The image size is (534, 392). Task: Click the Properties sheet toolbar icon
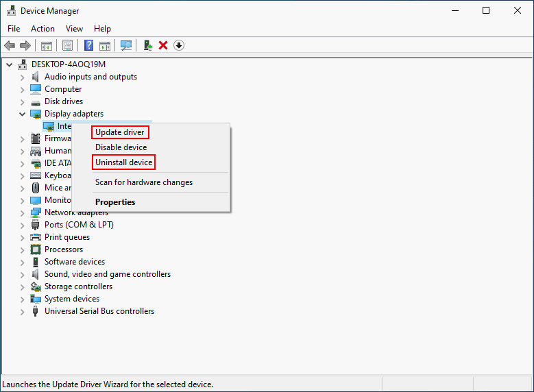click(67, 45)
